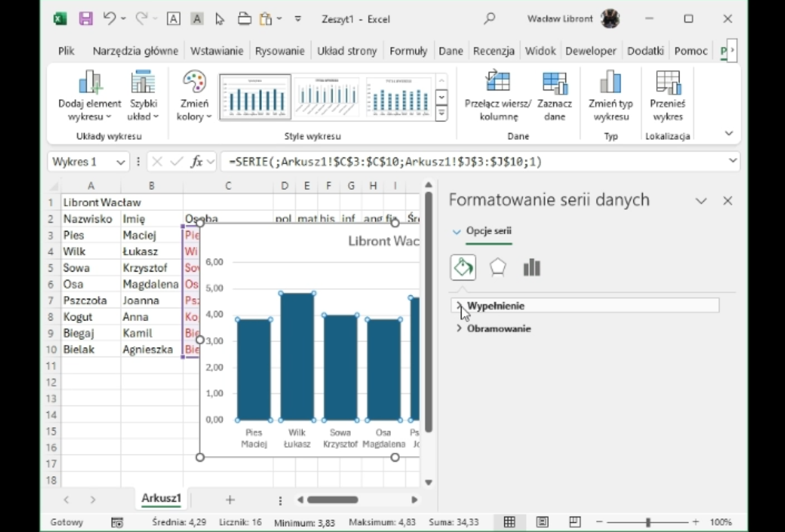Image resolution: width=785 pixels, height=532 pixels.
Task: Open Effects pentagon tab in format pane
Action: point(497,267)
